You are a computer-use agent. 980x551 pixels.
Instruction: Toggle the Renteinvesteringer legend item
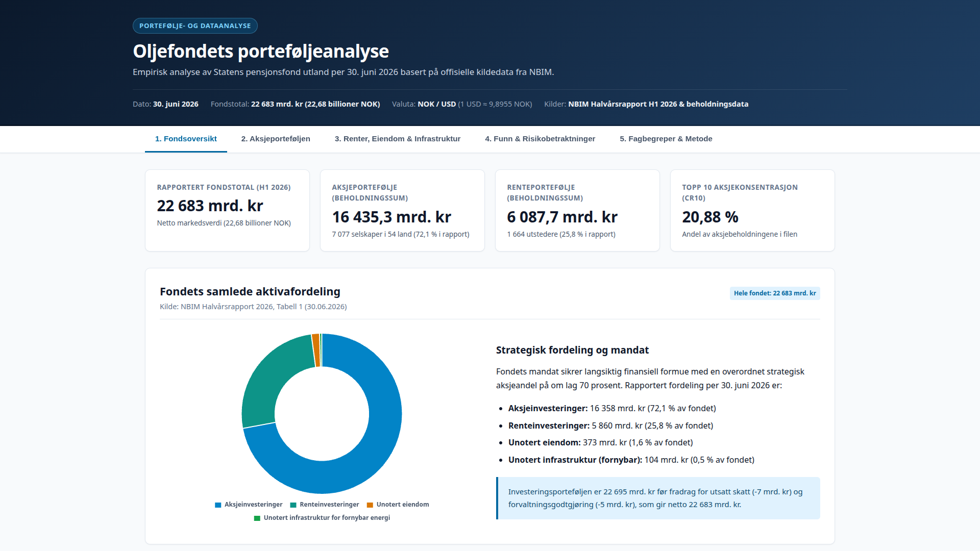[x=325, y=505]
